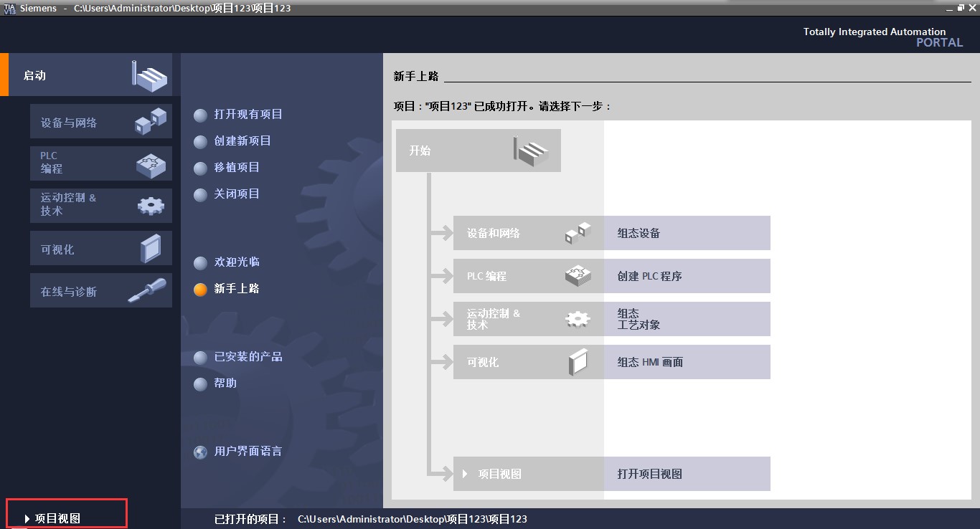The image size is (980, 529).
Task: Click 关闭项目 in the middle list
Action: point(237,194)
